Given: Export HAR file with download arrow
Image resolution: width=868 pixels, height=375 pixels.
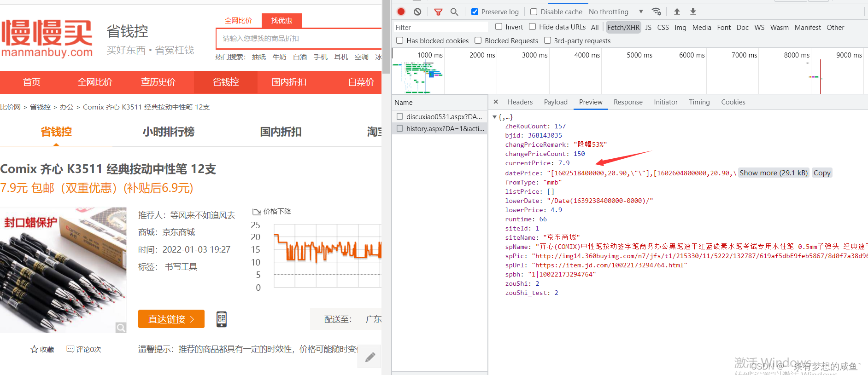Looking at the screenshot, I should click(693, 12).
